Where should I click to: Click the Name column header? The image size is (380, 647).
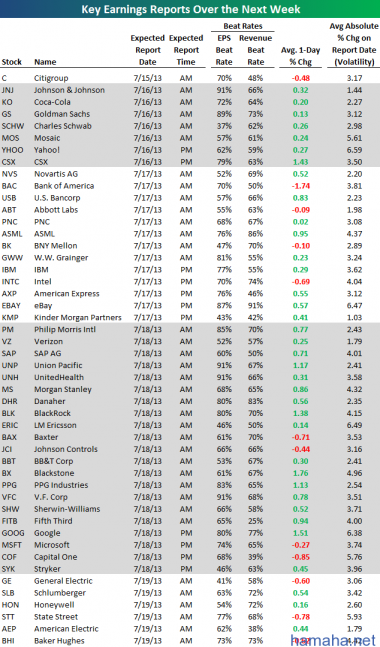click(45, 62)
